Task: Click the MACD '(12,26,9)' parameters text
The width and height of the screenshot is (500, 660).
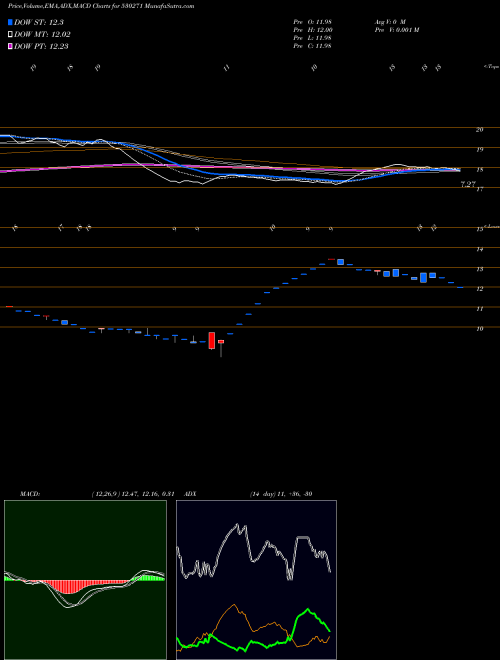Action: [x=106, y=494]
